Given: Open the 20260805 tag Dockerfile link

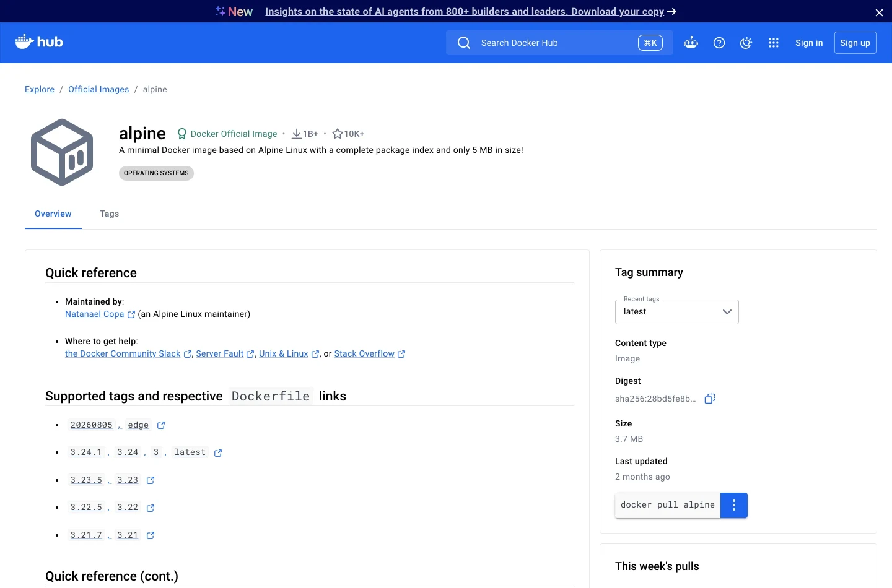Looking at the screenshot, I should [x=92, y=425].
